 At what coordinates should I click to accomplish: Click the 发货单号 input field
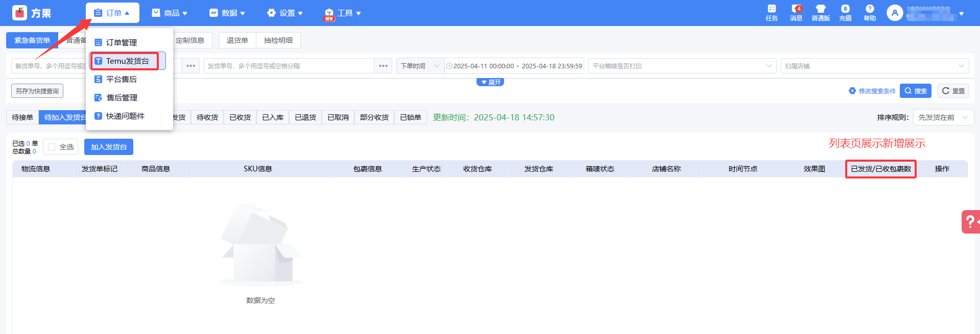(289, 66)
